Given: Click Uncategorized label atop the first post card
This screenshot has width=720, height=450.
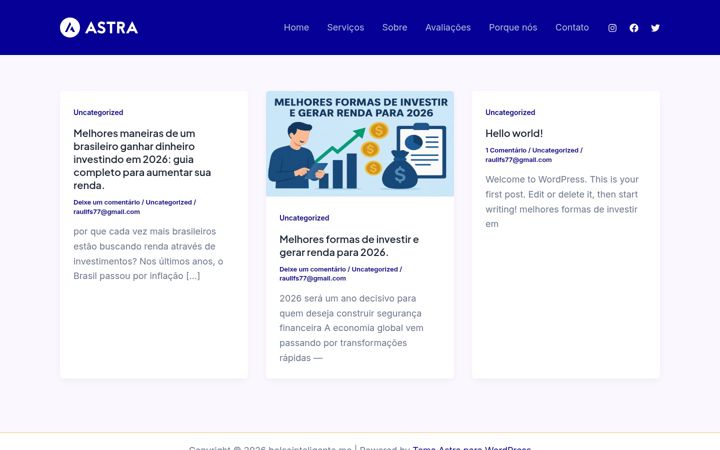Looking at the screenshot, I should point(98,112).
